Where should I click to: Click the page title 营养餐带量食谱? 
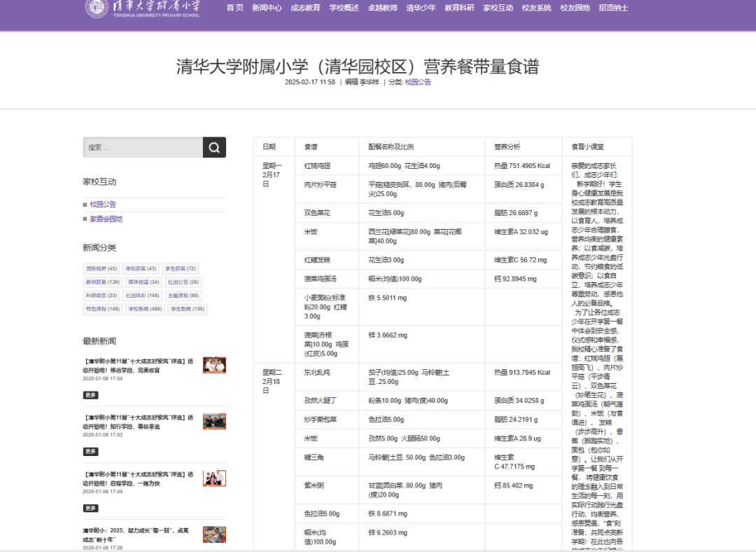pos(357,67)
